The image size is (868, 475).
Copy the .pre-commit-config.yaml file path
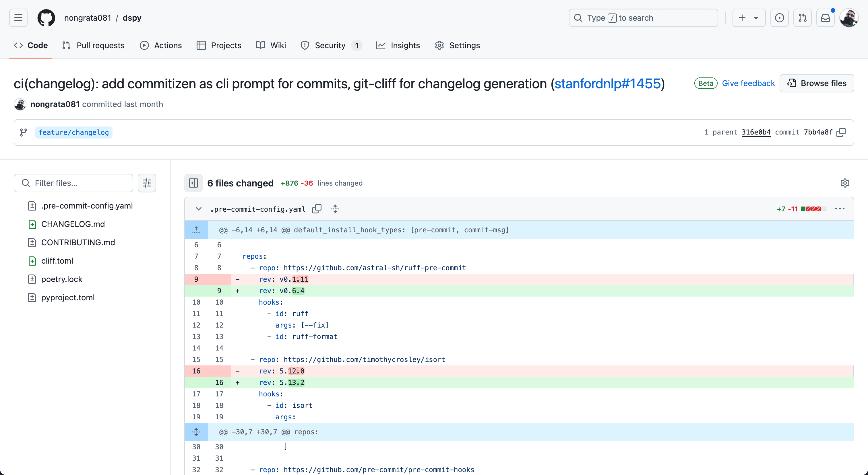pyautogui.click(x=317, y=209)
